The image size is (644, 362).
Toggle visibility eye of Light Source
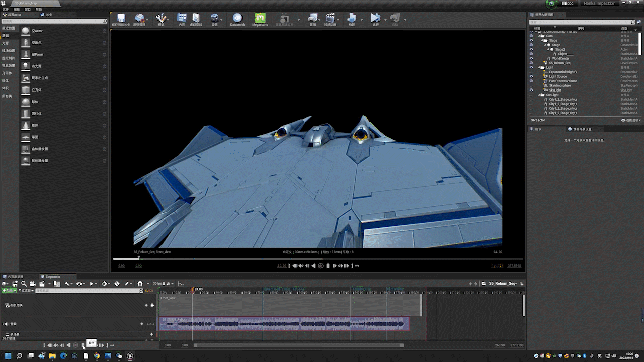[x=531, y=76]
